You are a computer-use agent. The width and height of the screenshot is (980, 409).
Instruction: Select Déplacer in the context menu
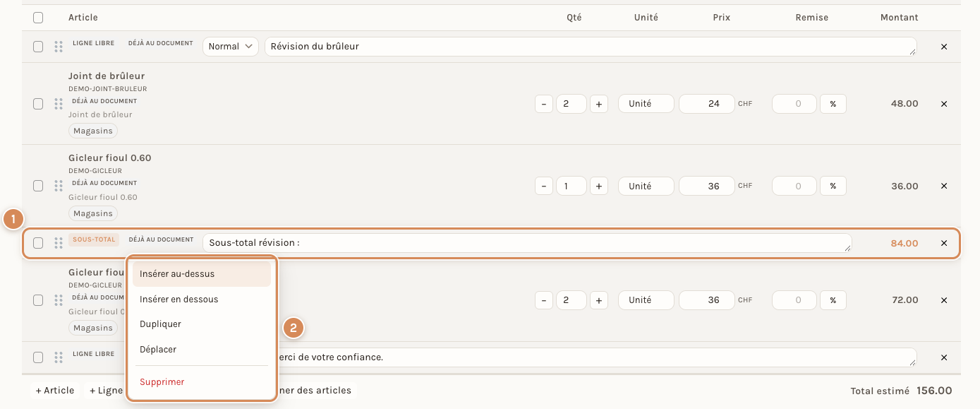[x=202, y=350]
